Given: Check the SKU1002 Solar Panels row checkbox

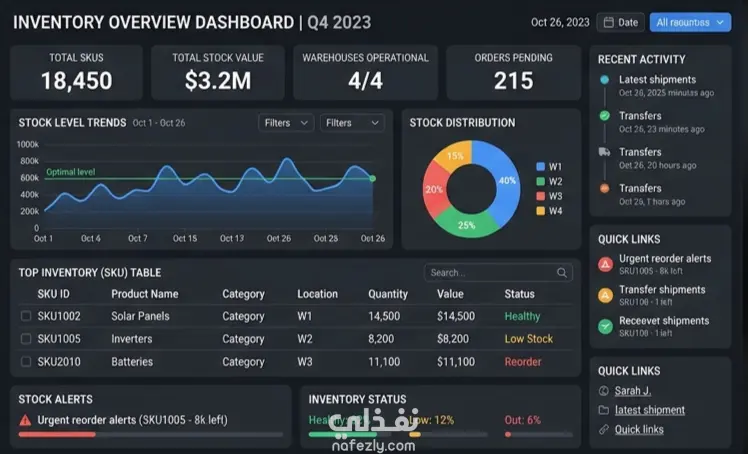Looking at the screenshot, I should (26, 316).
